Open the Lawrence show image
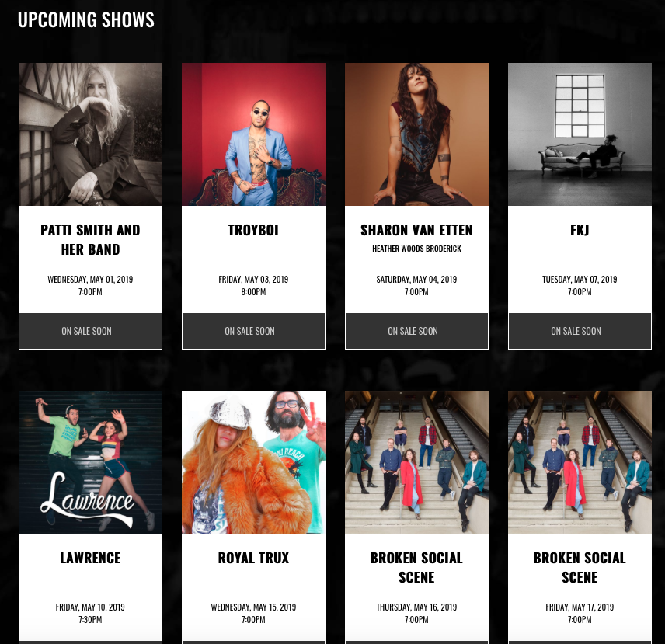Viewport: 665px width, 644px height. [x=90, y=462]
